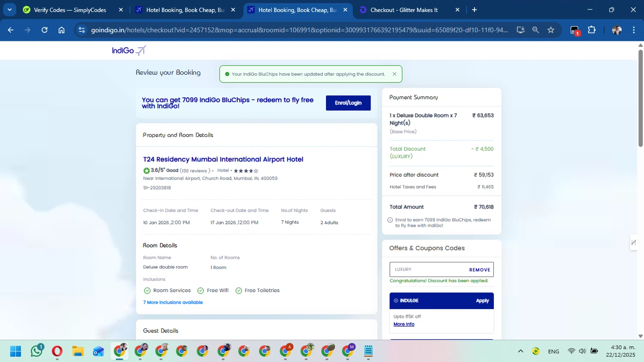Open extension icon with red badge
Image resolution: width=644 pixels, height=362 pixels.
point(575,30)
